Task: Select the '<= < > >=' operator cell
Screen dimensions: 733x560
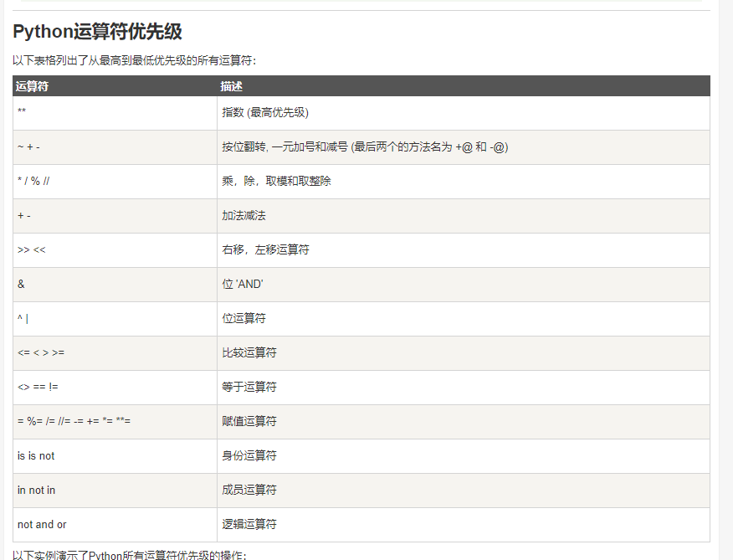Action: (x=115, y=353)
